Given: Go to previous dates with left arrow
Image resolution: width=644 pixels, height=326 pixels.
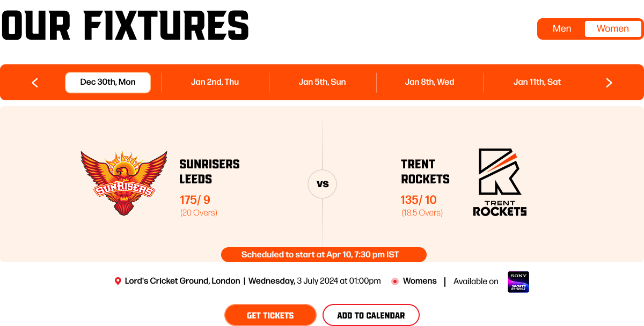Looking at the screenshot, I should click(x=35, y=83).
